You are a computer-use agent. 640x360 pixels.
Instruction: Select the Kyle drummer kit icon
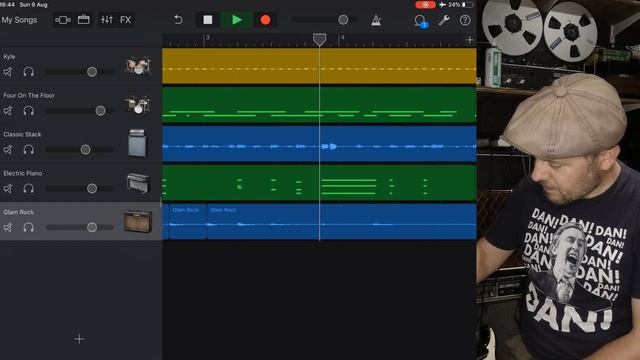pos(138,66)
